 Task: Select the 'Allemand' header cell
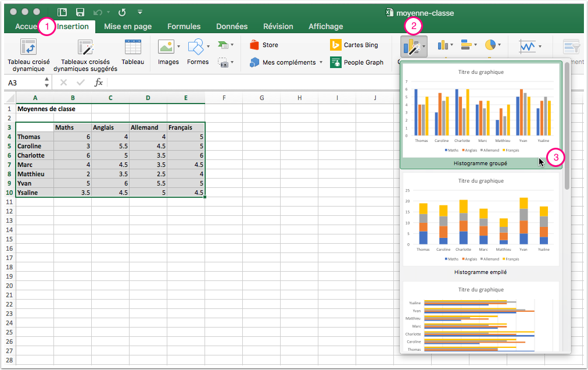(148, 128)
